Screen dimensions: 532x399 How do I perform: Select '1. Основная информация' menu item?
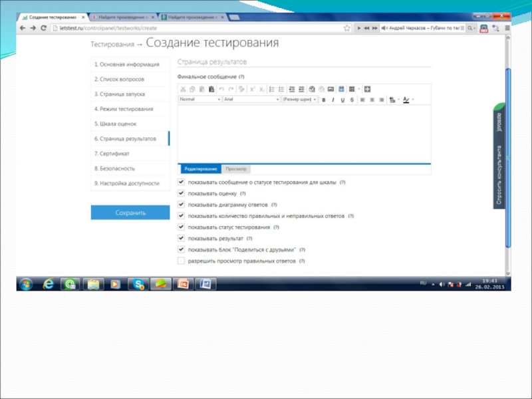pos(130,64)
